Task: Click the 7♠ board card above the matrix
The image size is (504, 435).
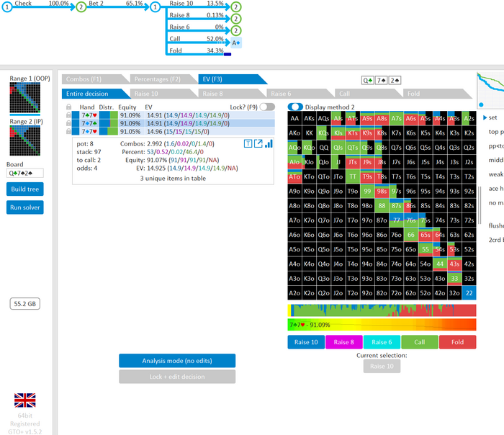Action: (x=381, y=81)
